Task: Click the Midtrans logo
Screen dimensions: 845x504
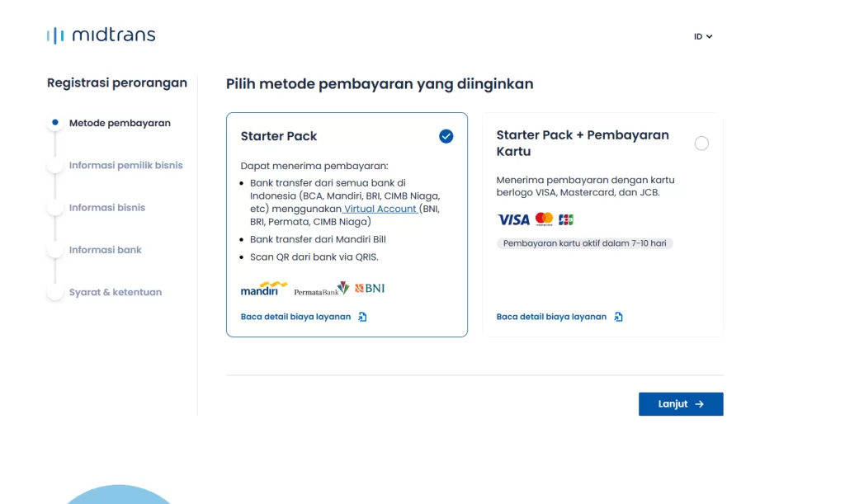Action: [x=101, y=35]
